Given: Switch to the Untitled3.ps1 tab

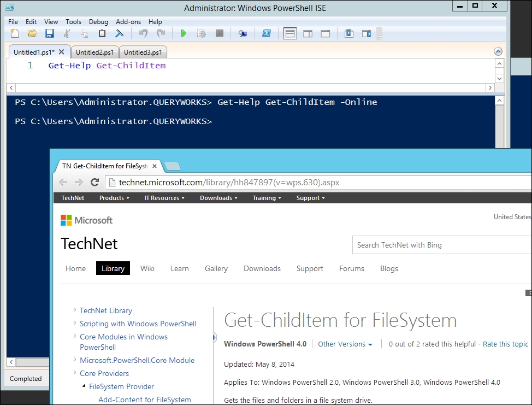Looking at the screenshot, I should 143,52.
